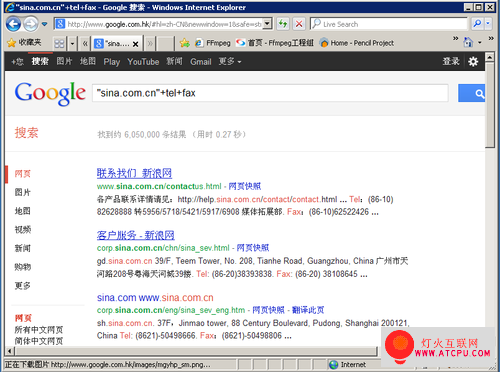Click 翻译此页 translate link
Image resolution: width=500 pixels, height=372 pixels.
tap(308, 310)
